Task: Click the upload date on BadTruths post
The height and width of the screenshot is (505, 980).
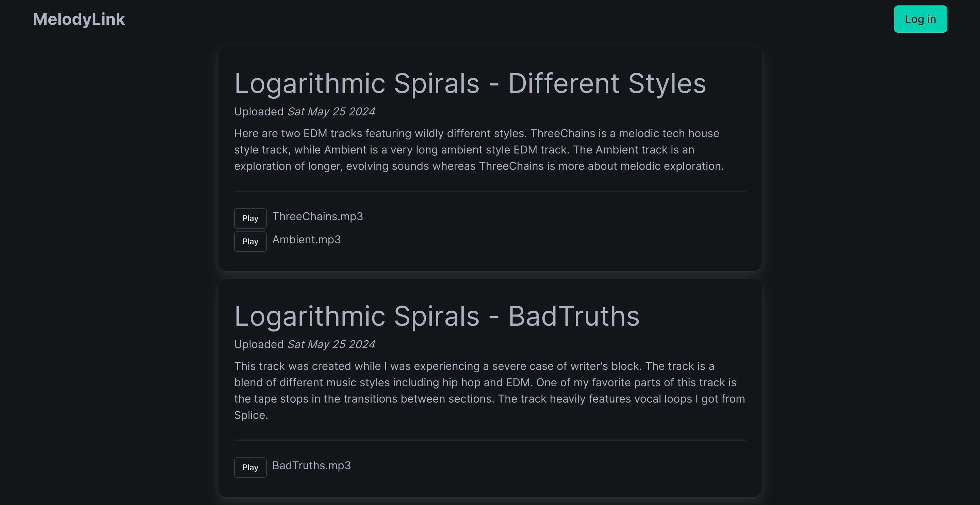Action: pyautogui.click(x=331, y=344)
